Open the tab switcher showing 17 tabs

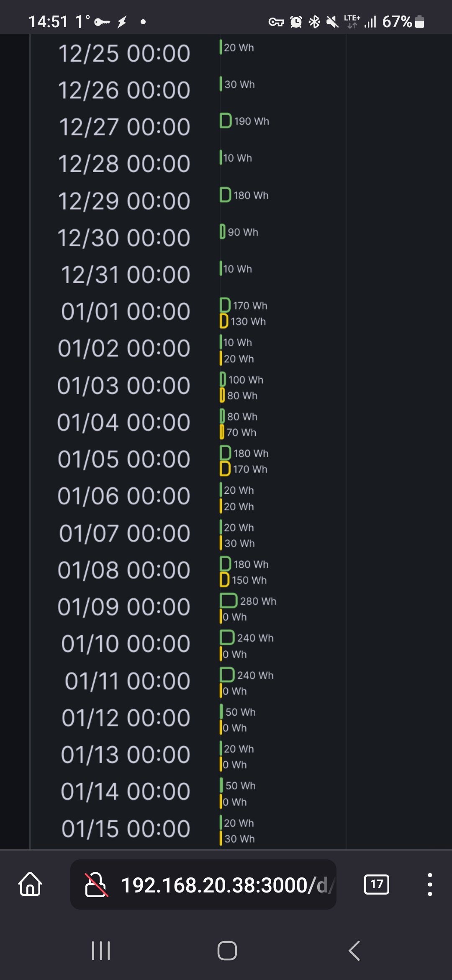[376, 885]
